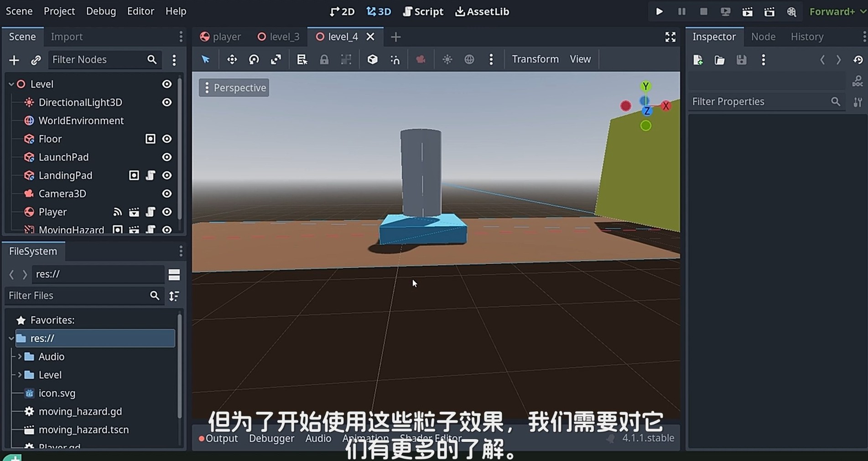The image size is (868, 461).
Task: Expand the Audio folder
Action: pos(20,356)
